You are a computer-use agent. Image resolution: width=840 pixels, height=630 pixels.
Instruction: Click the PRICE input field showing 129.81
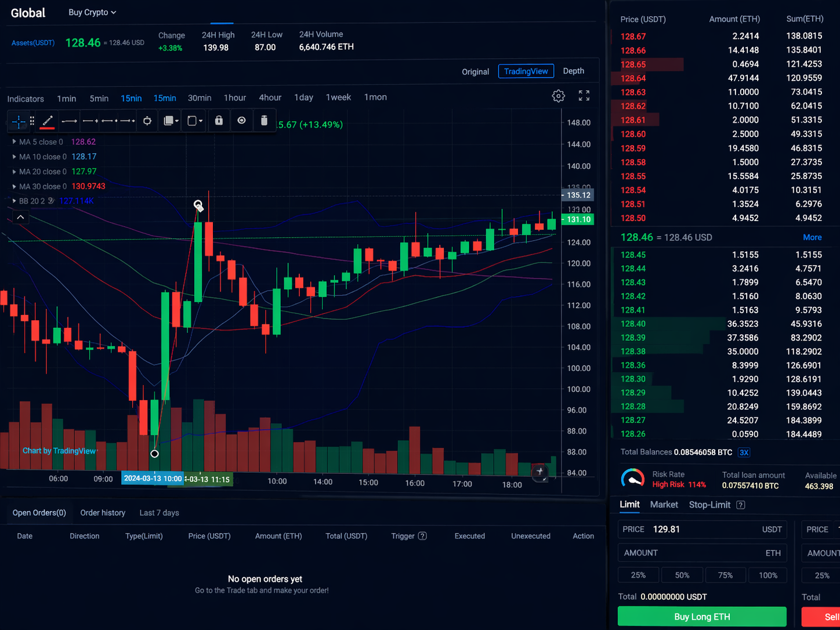(702, 529)
